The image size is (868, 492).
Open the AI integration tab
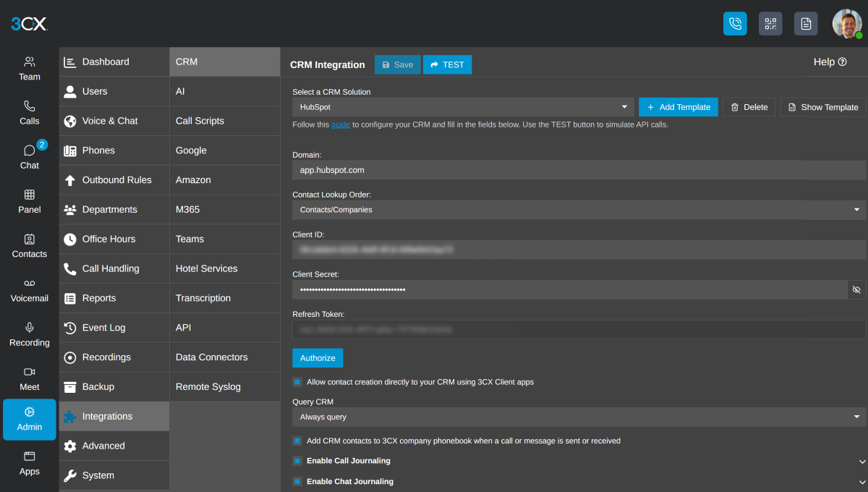tap(225, 91)
